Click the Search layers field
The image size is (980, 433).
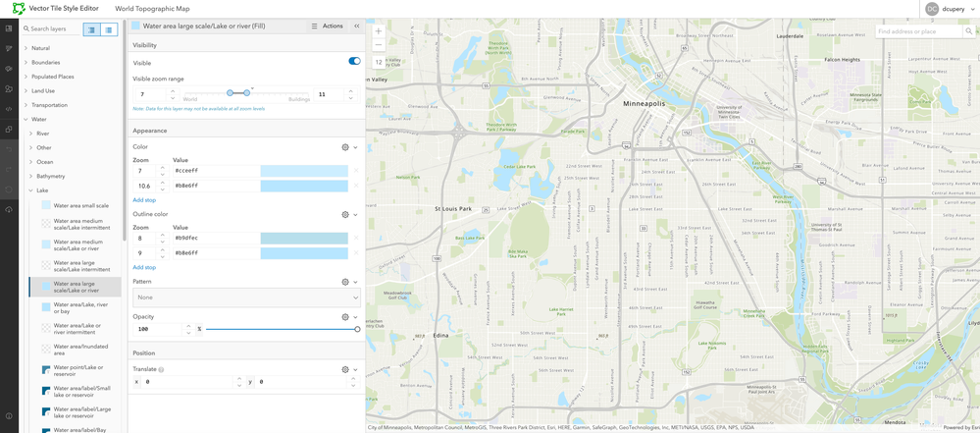(51, 28)
